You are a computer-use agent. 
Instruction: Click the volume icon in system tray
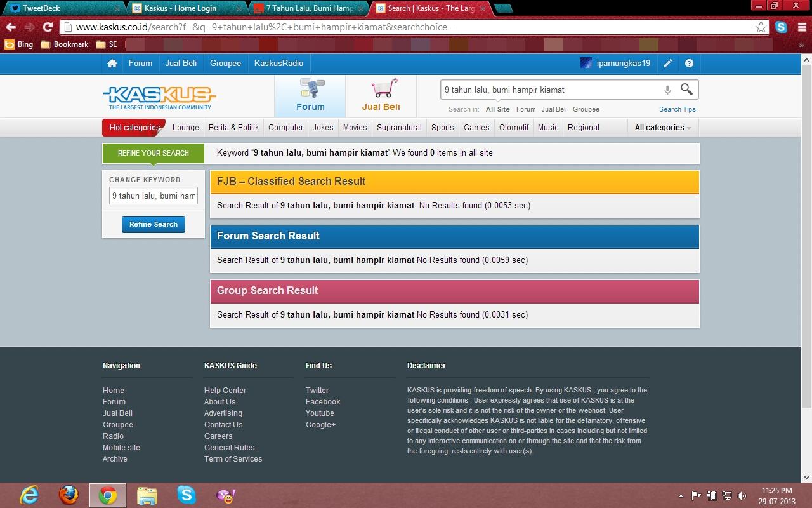[x=742, y=496]
